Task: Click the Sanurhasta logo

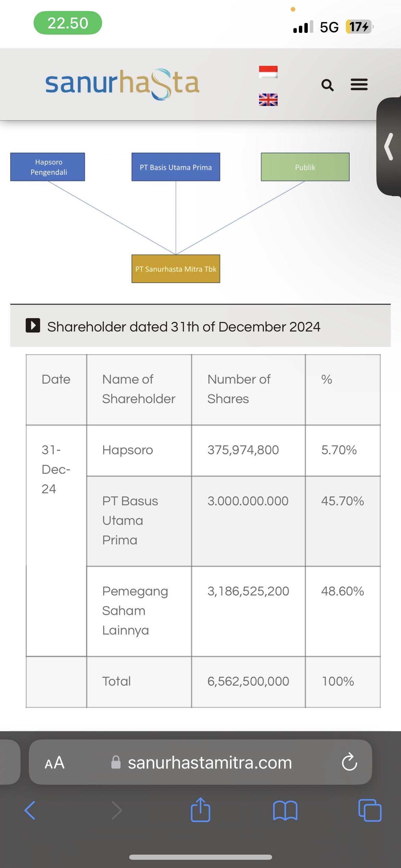Action: (122, 84)
